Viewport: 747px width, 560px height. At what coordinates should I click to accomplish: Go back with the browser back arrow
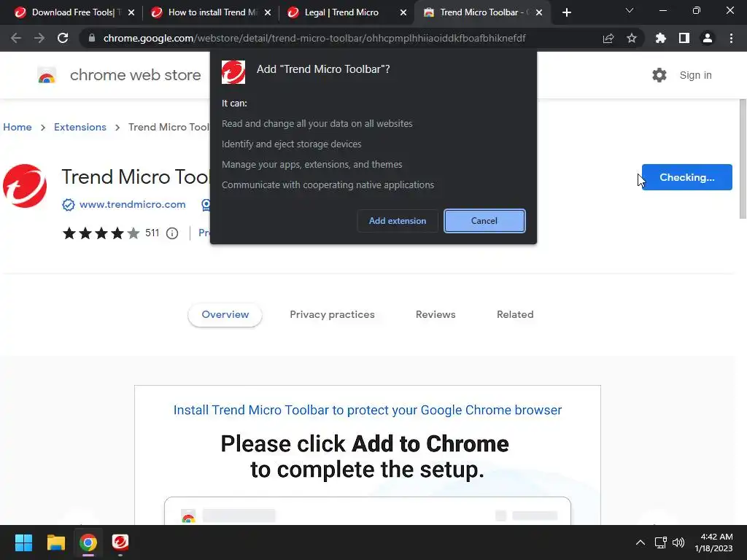(16, 38)
